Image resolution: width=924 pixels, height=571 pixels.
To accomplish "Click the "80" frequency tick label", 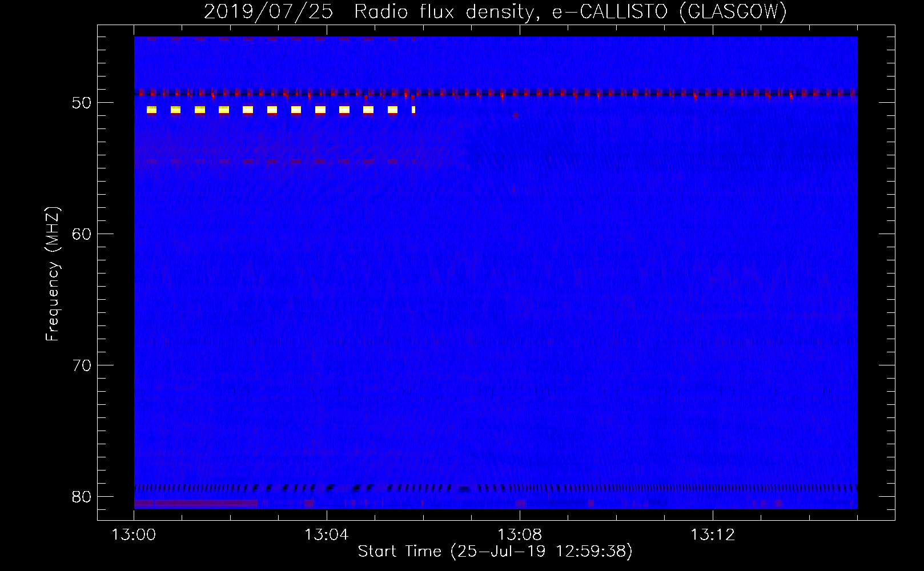I will pos(82,497).
